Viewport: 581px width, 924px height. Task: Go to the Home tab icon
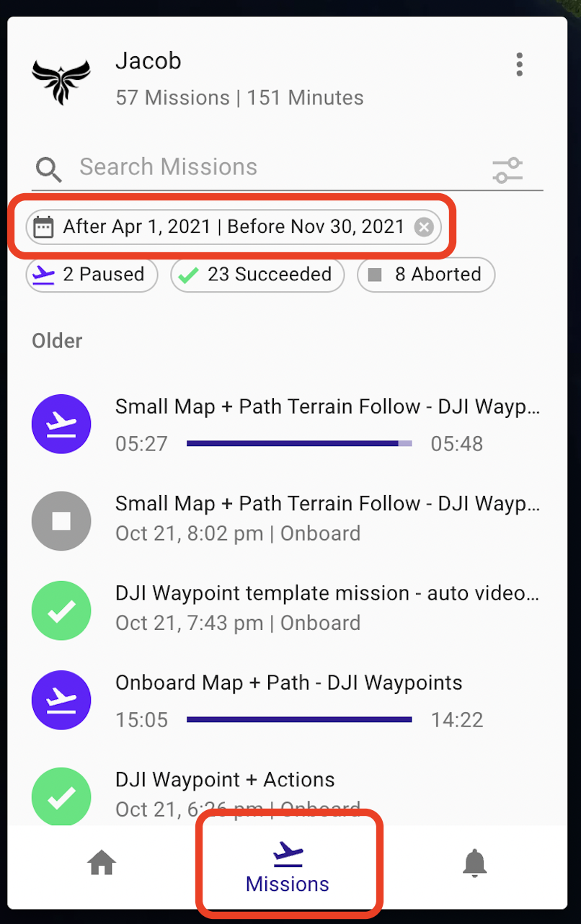[102, 862]
